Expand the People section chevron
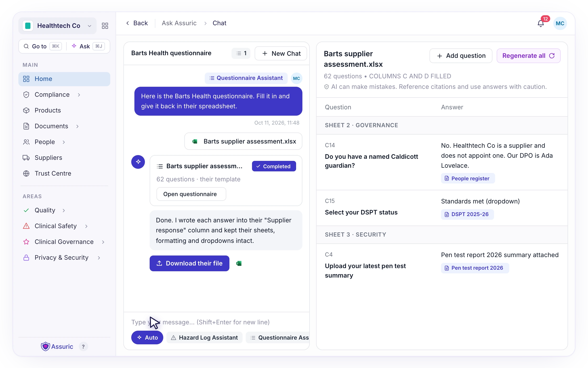 [x=64, y=142]
